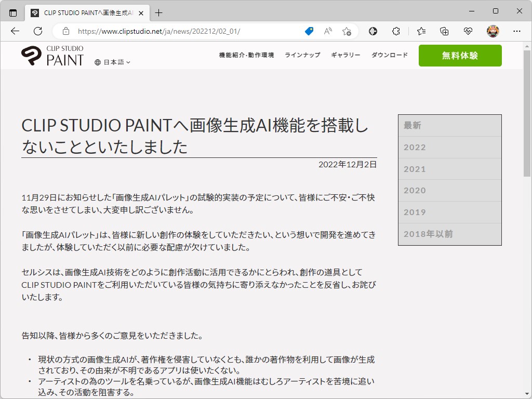This screenshot has height=399, width=532.
Task: Select 2022 in news archive sidebar
Action: pyautogui.click(x=450, y=147)
